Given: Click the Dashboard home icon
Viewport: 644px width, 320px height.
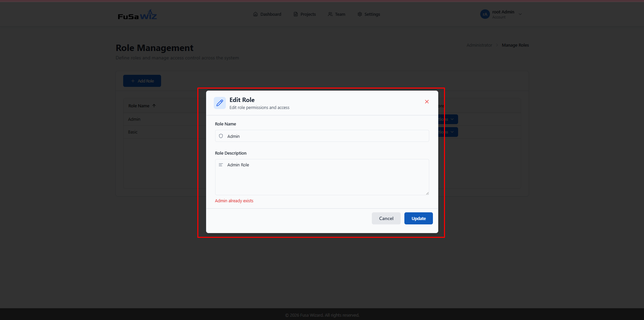Looking at the screenshot, I should point(255,14).
